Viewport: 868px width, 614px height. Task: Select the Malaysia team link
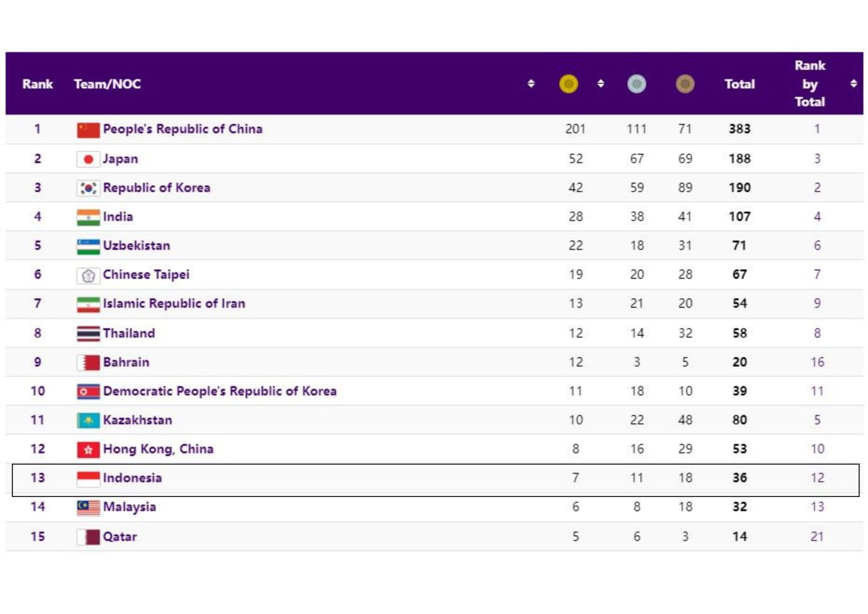pyautogui.click(x=129, y=507)
